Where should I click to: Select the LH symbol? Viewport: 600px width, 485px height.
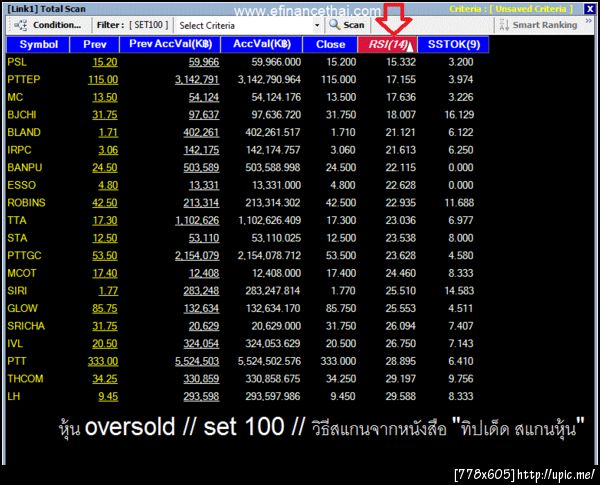click(13, 397)
